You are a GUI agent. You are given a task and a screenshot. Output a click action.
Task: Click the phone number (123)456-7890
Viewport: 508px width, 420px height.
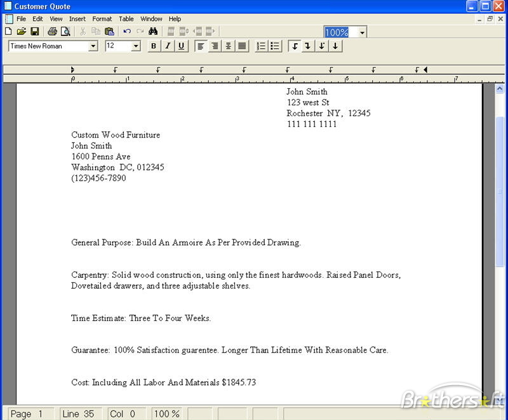pos(98,178)
